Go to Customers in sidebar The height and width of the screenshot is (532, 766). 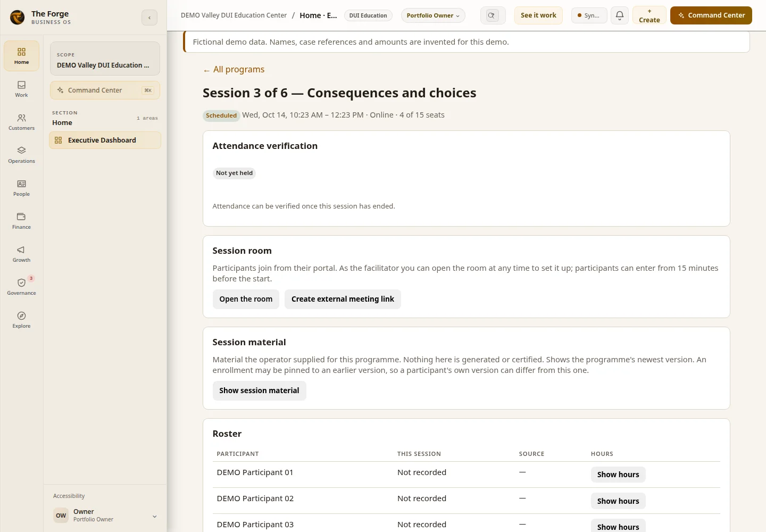pyautogui.click(x=21, y=122)
